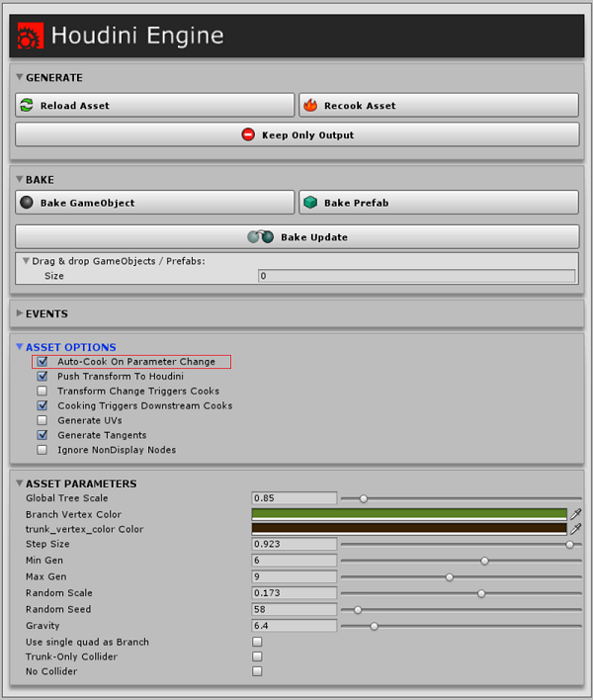593x700 pixels.
Task: Open eyedropper for Branch Vertex Color
Action: coord(575,513)
